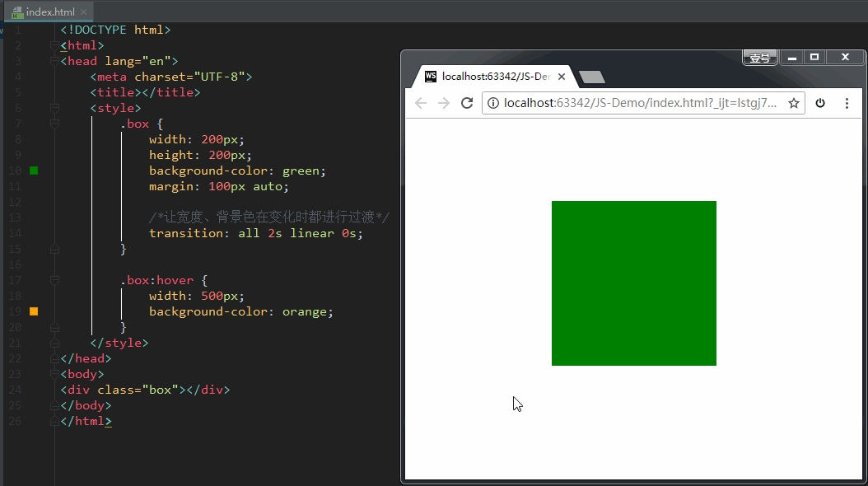
Task: Click the browser forward arrow
Action: 444,103
